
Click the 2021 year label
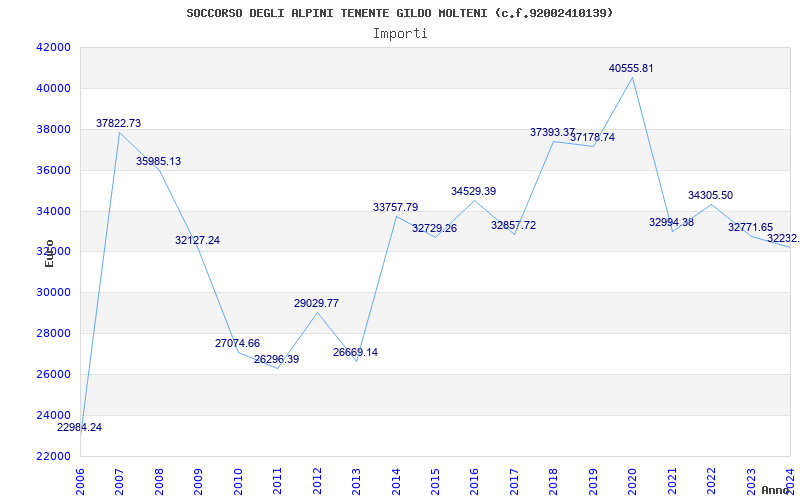(672, 481)
